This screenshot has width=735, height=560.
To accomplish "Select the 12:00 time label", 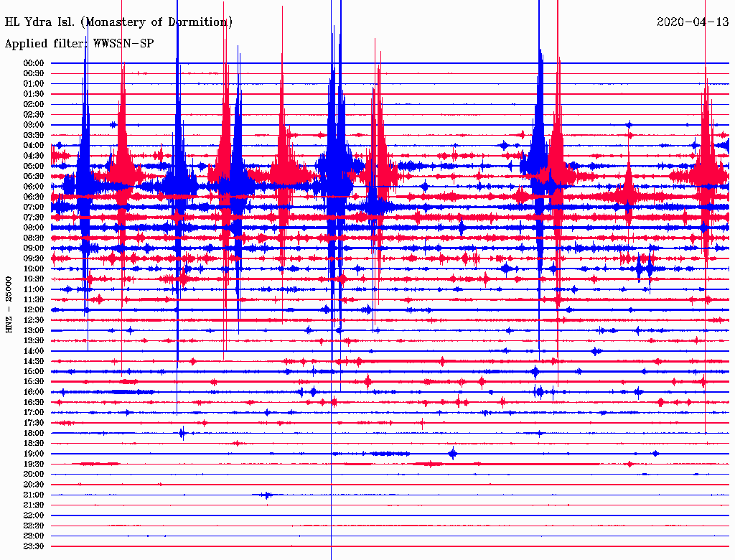I will click(x=34, y=310).
